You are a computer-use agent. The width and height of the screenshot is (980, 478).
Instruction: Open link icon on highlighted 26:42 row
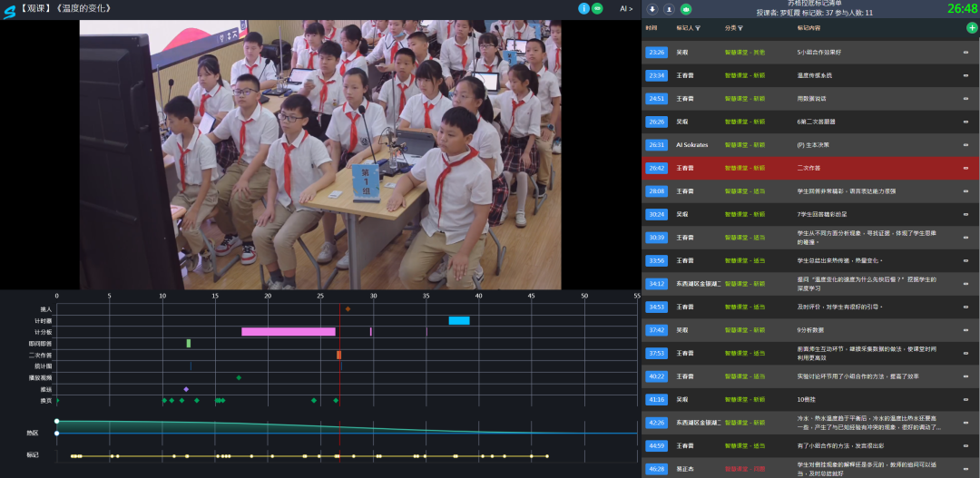[x=965, y=168]
